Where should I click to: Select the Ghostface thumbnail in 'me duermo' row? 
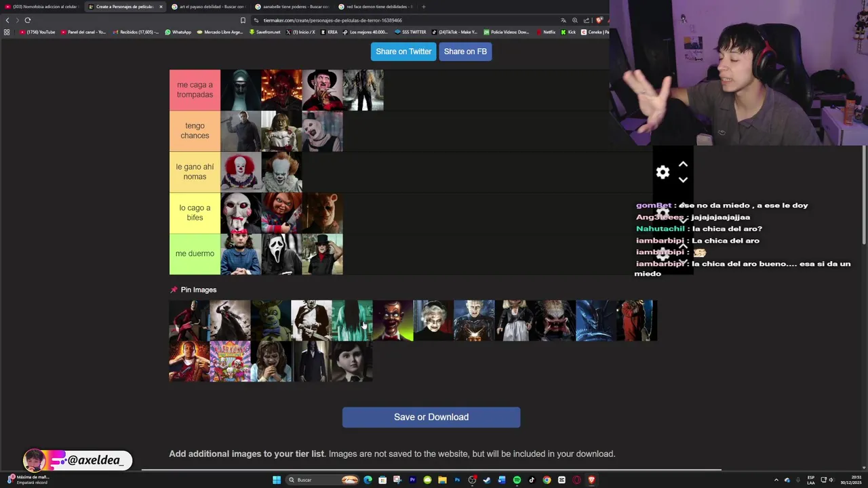click(281, 254)
